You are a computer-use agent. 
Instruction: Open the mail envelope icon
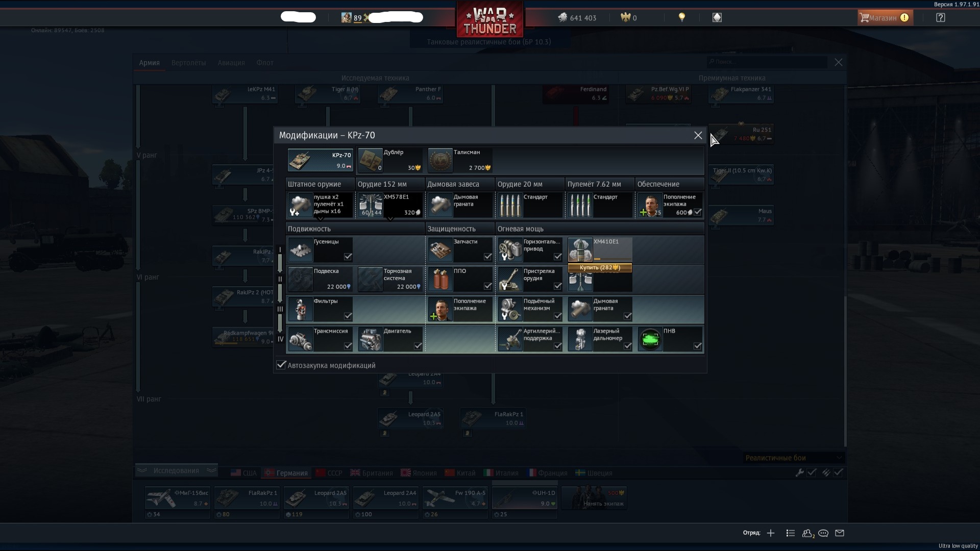click(x=840, y=533)
